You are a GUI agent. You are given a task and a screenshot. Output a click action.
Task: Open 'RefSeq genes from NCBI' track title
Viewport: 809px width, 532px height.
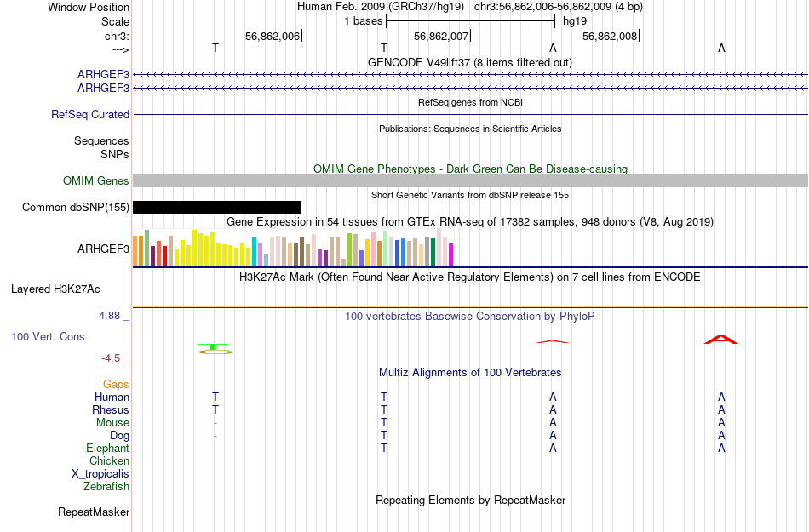[x=470, y=102]
